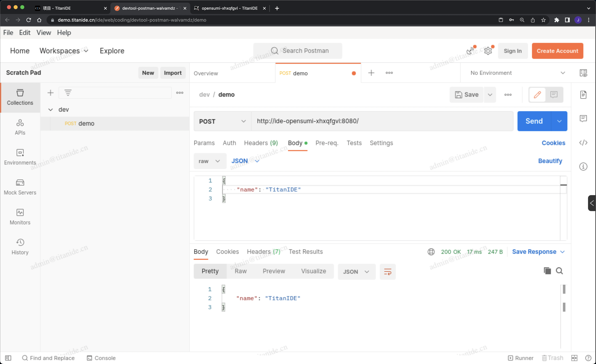Open the Workspaces dropdown
The height and width of the screenshot is (364, 596).
click(x=64, y=51)
